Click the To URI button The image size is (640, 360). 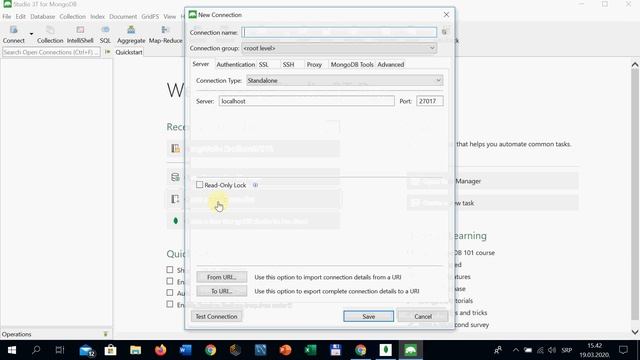(222, 291)
